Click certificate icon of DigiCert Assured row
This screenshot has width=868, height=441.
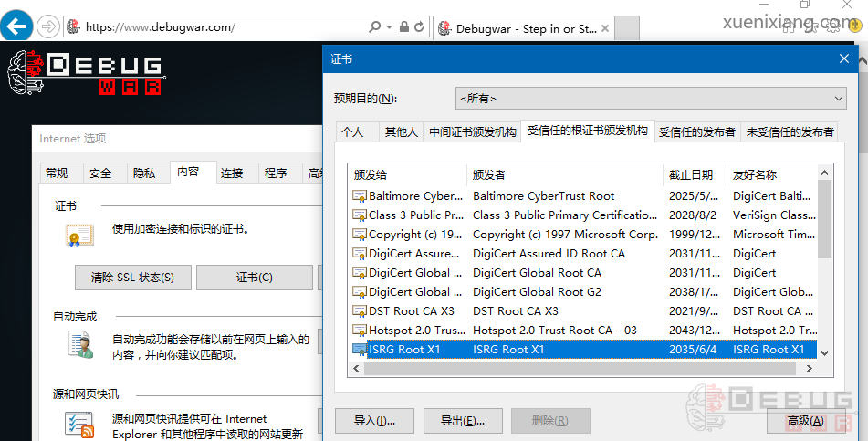pos(360,254)
